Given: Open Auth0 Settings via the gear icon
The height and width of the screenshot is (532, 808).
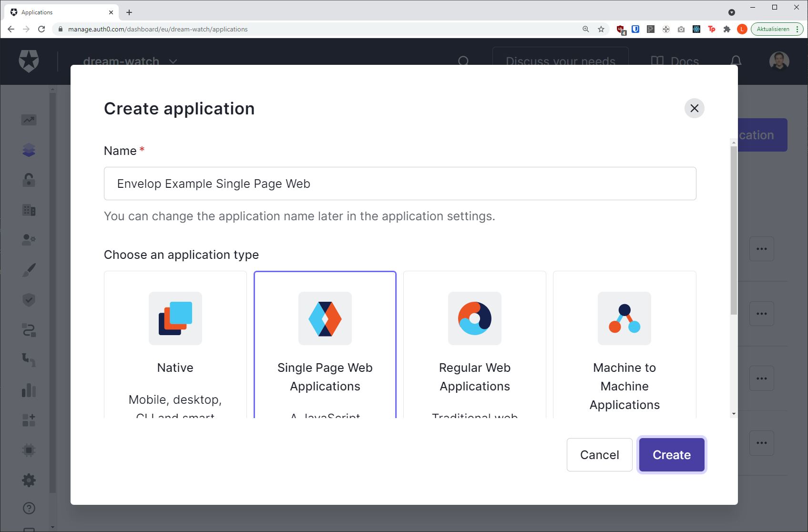Looking at the screenshot, I should (29, 480).
